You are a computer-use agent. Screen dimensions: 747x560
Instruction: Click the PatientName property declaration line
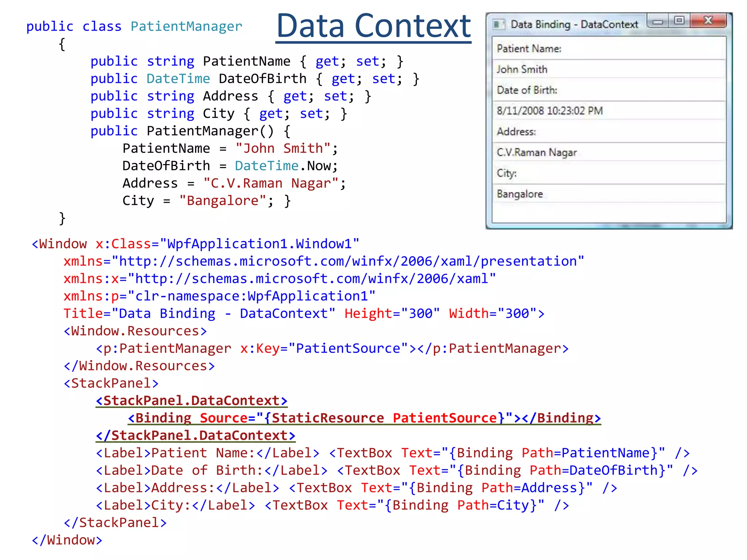click(x=247, y=61)
